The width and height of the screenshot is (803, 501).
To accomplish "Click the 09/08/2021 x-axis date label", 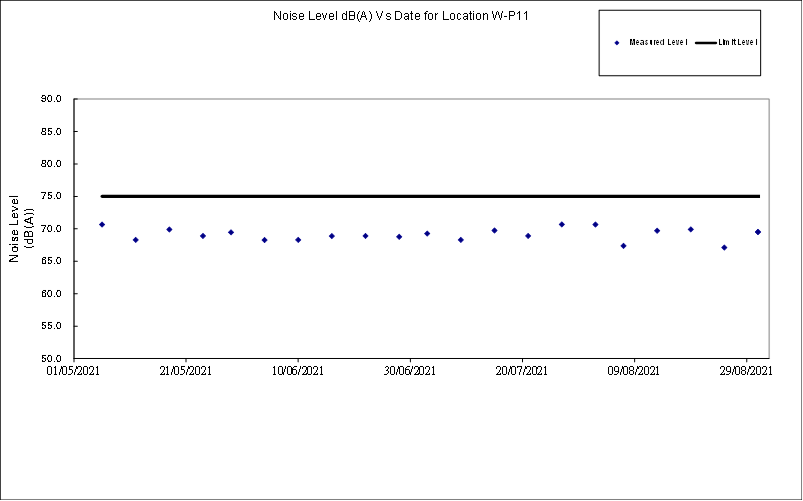I will point(634,372).
